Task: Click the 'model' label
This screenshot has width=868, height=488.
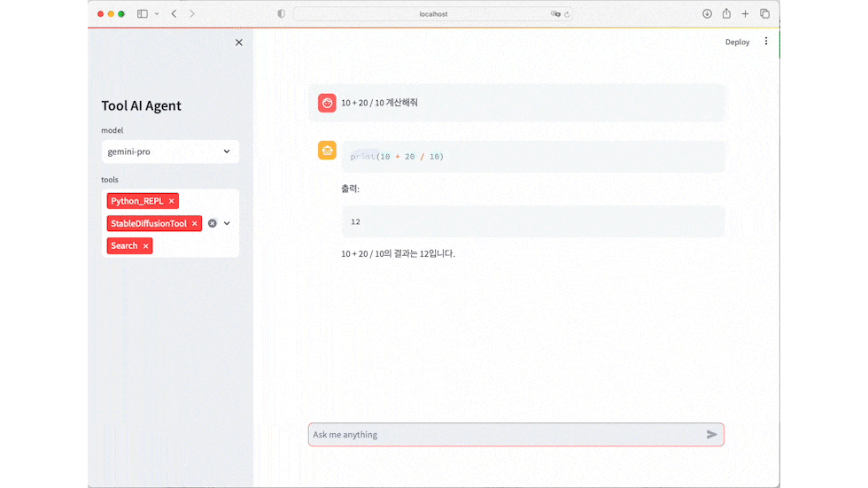Action: click(x=112, y=130)
